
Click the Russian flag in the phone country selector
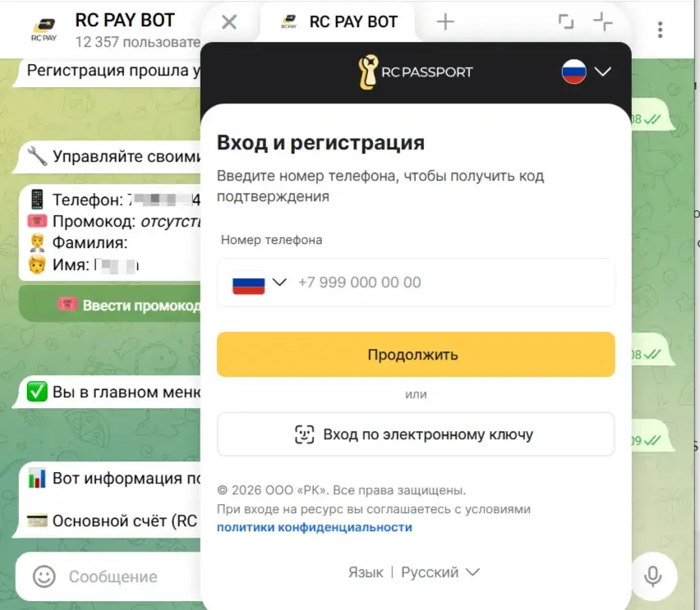click(x=249, y=282)
